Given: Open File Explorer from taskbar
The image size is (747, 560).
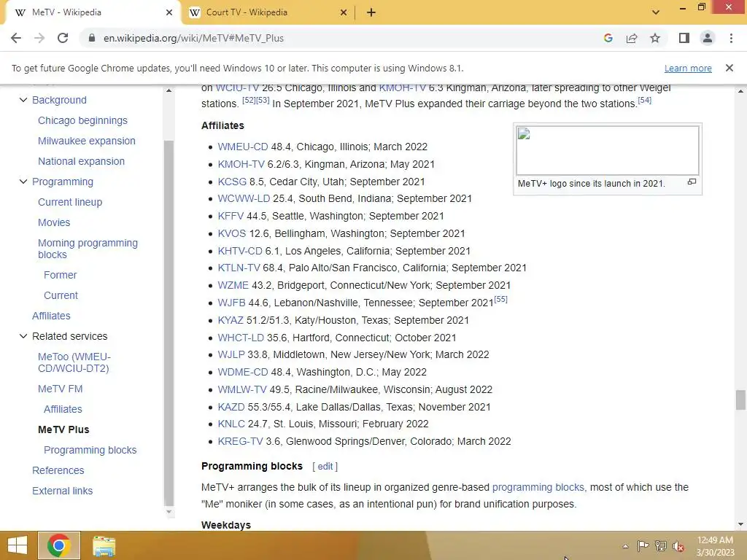Looking at the screenshot, I should click(x=104, y=546).
